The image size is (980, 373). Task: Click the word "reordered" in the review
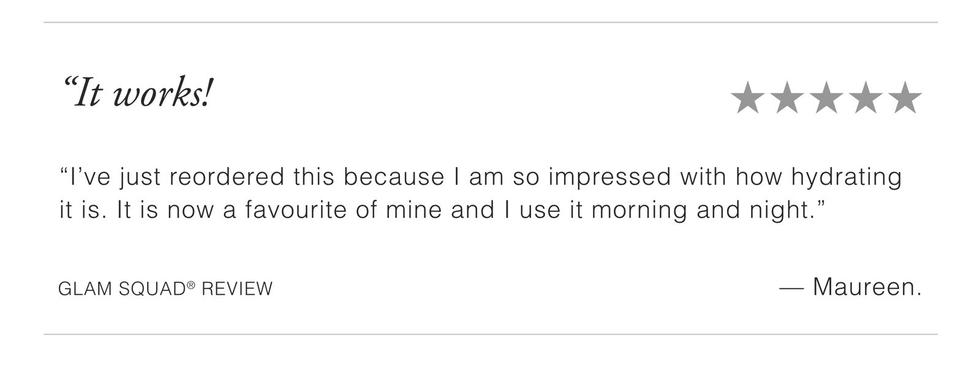coord(227,177)
